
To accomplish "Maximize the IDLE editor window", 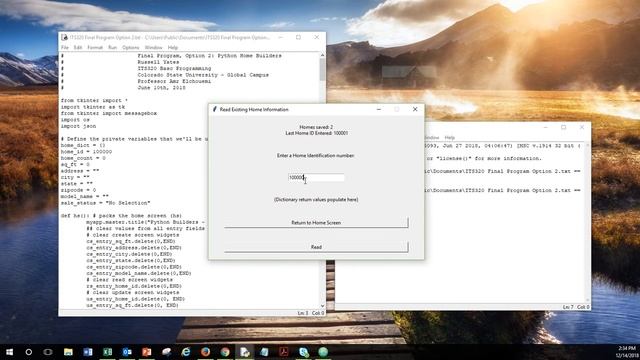I will [x=298, y=37].
